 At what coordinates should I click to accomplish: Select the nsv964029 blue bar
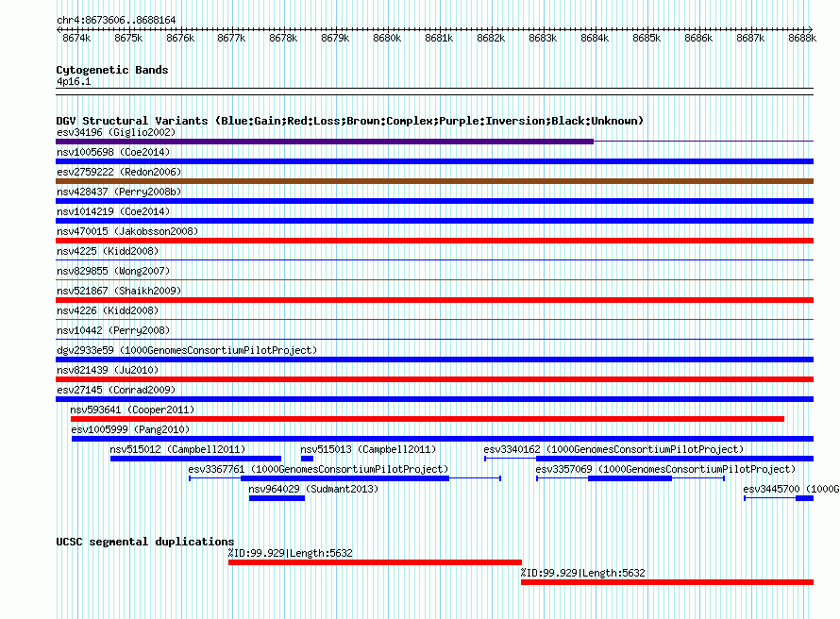(277, 498)
